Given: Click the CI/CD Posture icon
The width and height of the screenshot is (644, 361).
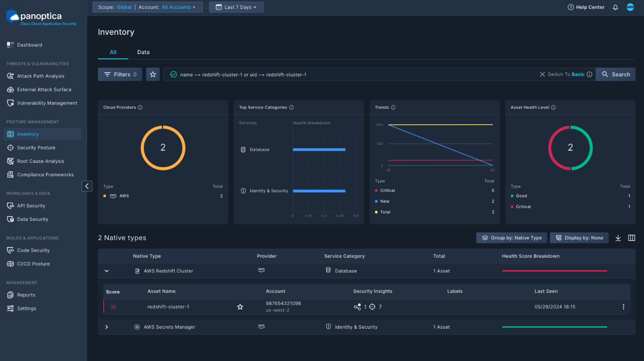Looking at the screenshot, I should pyautogui.click(x=10, y=264).
